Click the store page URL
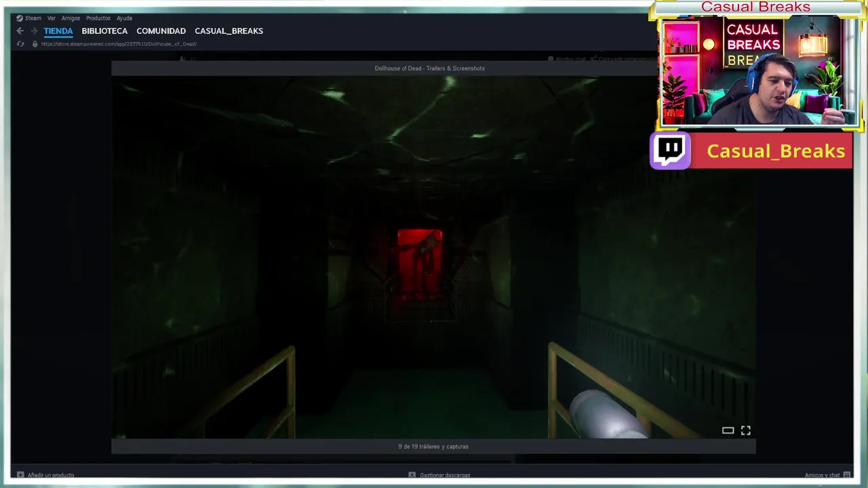 (119, 44)
